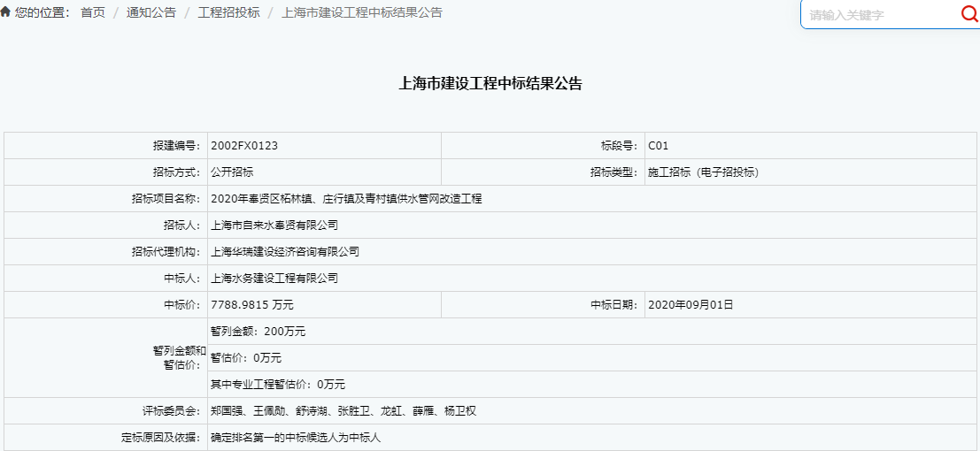Click the red search magnifier icon
Image resolution: width=980 pixels, height=451 pixels.
click(968, 14)
